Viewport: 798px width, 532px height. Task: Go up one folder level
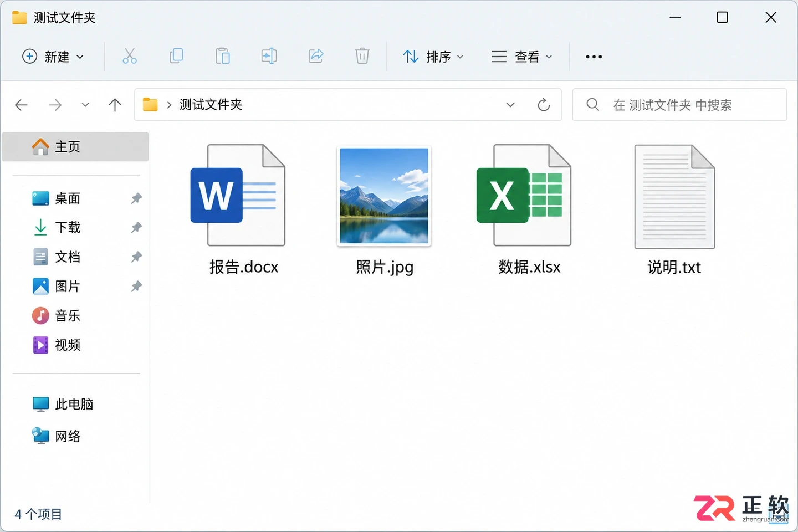(115, 105)
